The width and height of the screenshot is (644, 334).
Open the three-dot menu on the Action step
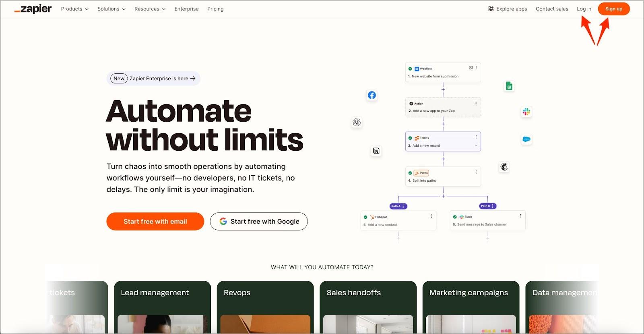point(476,104)
